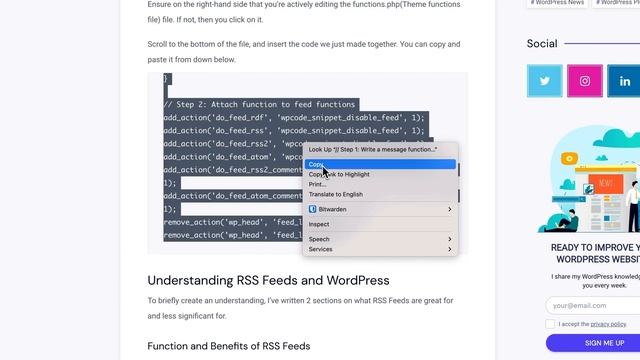Click the Bitwarden shield icon in context menu
Viewport: 640px width, 360px height.
pyautogui.click(x=312, y=209)
